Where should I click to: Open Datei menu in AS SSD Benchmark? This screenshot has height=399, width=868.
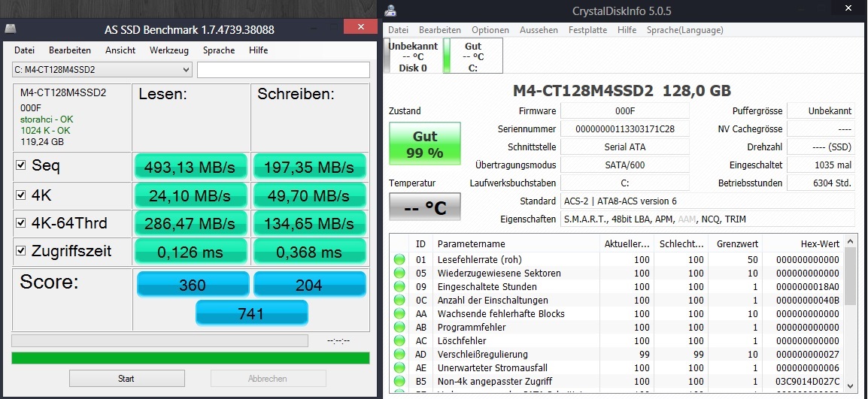pyautogui.click(x=24, y=50)
